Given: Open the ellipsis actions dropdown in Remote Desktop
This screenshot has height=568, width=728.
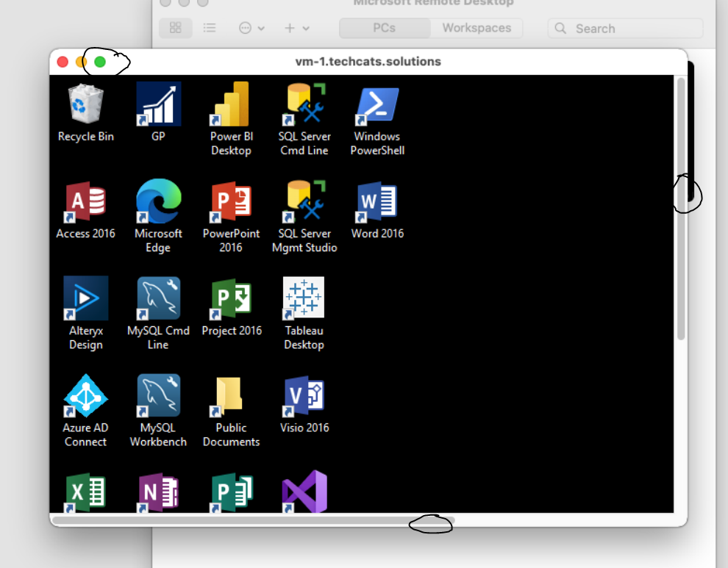Looking at the screenshot, I should pos(251,29).
